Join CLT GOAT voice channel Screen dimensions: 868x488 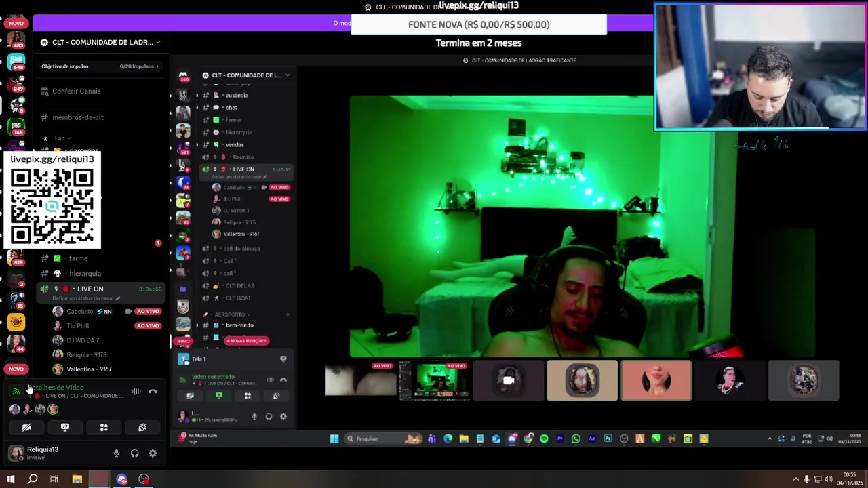click(x=238, y=298)
